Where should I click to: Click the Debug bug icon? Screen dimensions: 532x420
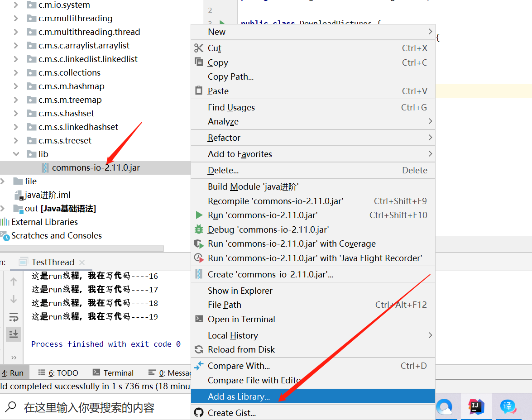click(x=199, y=229)
